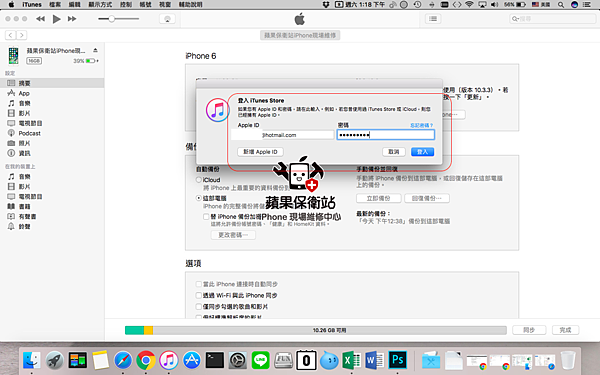
Task: Click 取消 cancel in the sign-in dialog
Action: [x=394, y=152]
